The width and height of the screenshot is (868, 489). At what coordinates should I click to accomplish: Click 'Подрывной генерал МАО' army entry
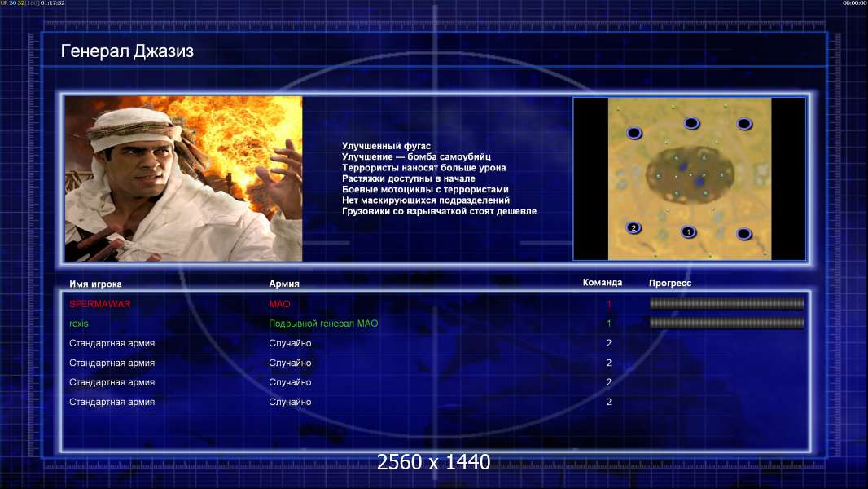point(323,324)
